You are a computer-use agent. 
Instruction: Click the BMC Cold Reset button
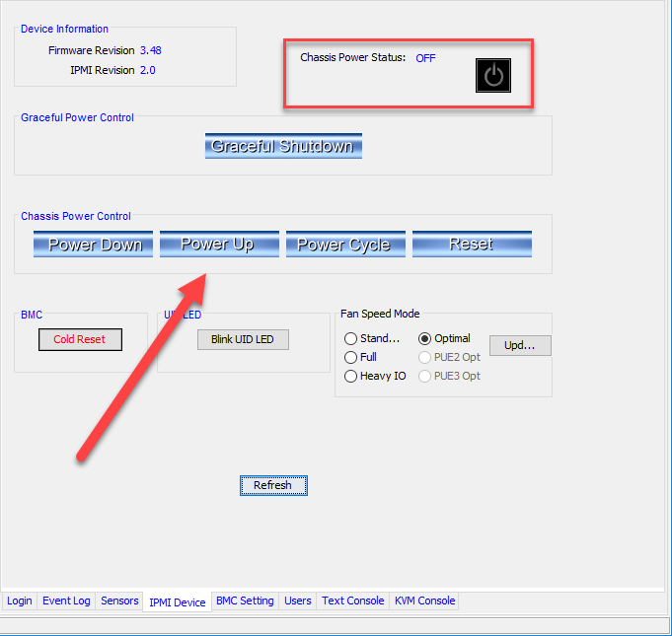pos(80,339)
